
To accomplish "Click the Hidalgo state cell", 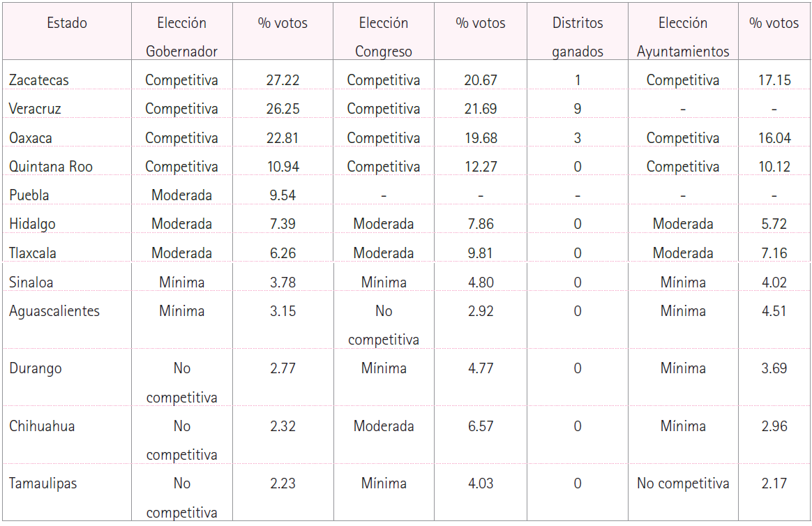I will (x=32, y=224).
